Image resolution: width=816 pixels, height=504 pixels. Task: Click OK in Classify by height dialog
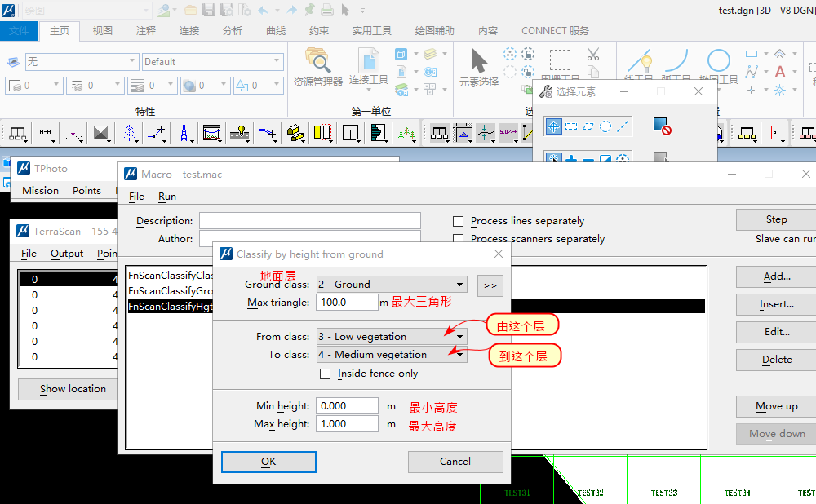click(268, 462)
